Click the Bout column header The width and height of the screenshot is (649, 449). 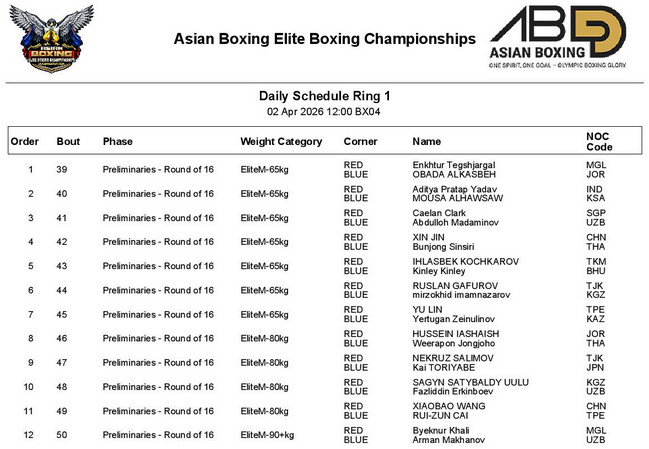coord(68,142)
